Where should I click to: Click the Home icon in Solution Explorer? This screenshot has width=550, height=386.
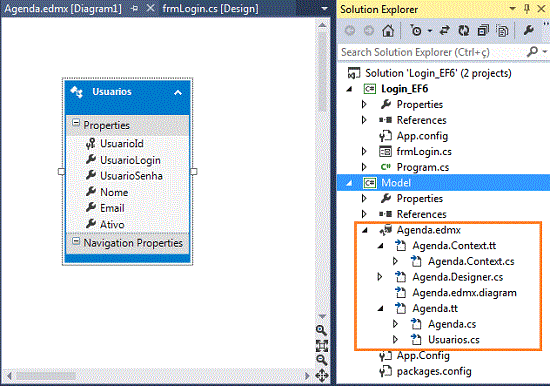point(388,31)
